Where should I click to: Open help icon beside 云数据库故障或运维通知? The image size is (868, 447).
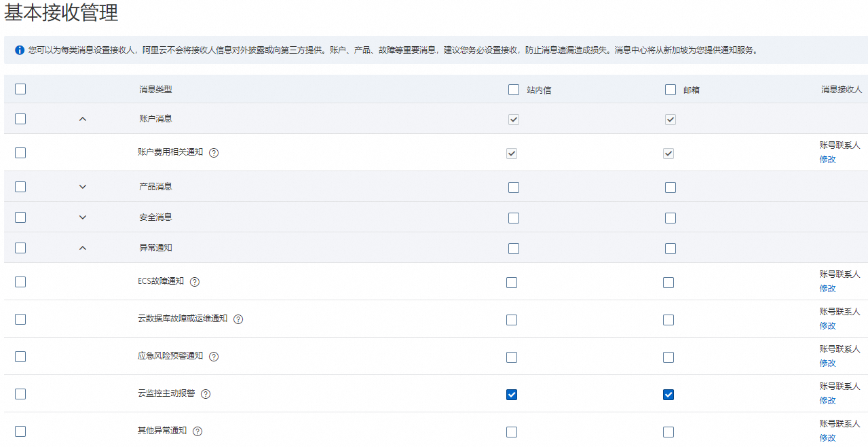[238, 319]
